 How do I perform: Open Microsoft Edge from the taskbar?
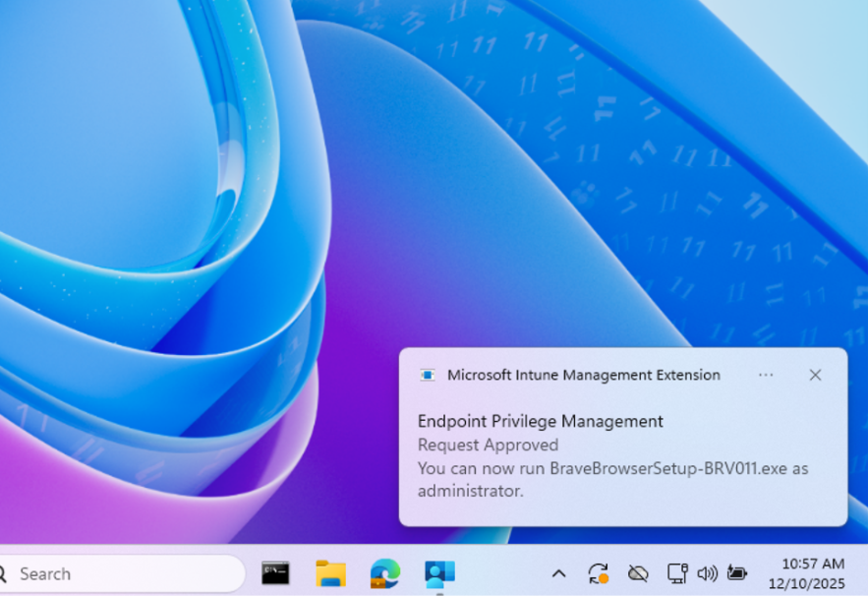click(x=384, y=573)
